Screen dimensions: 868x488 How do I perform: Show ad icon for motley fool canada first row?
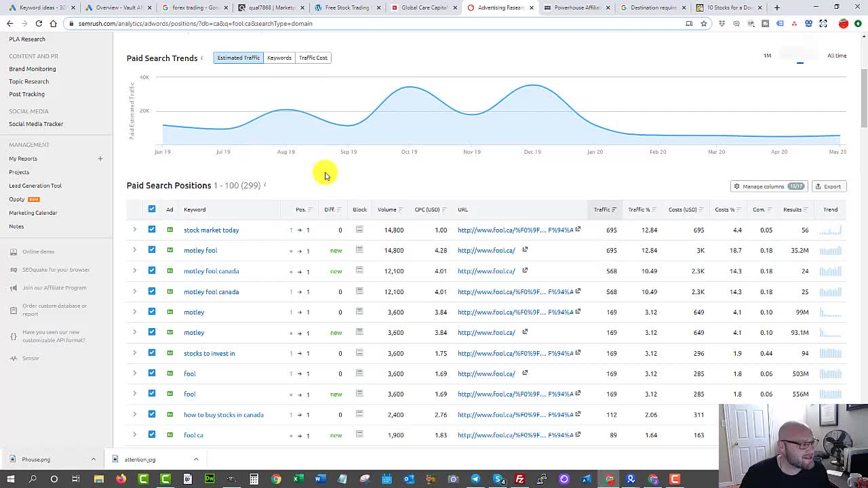coord(170,270)
